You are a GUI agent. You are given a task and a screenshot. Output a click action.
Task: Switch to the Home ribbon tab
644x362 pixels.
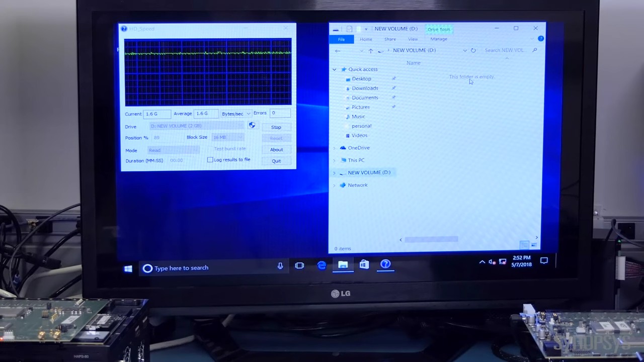(x=366, y=39)
